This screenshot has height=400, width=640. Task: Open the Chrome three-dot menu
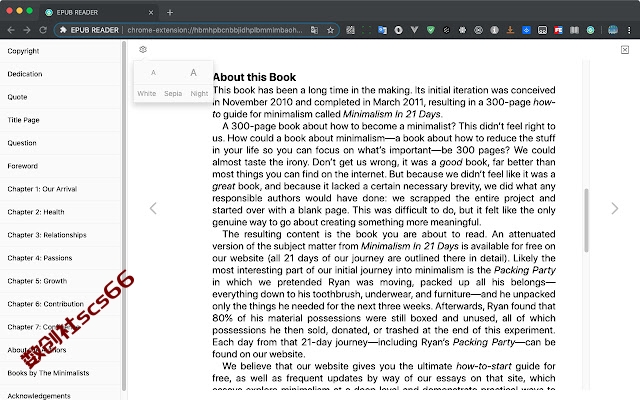(629, 30)
